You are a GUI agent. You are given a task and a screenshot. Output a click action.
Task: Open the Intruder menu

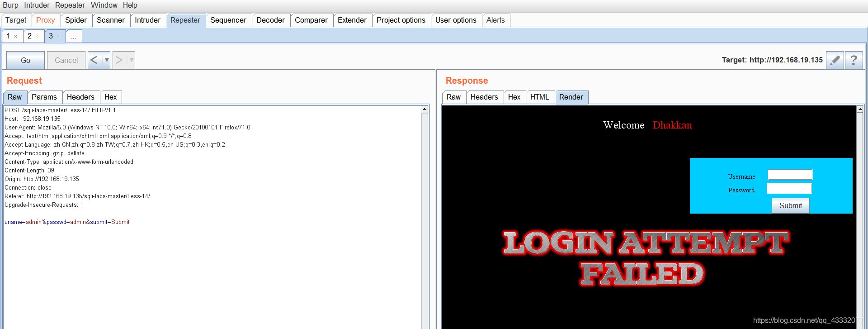tap(37, 5)
